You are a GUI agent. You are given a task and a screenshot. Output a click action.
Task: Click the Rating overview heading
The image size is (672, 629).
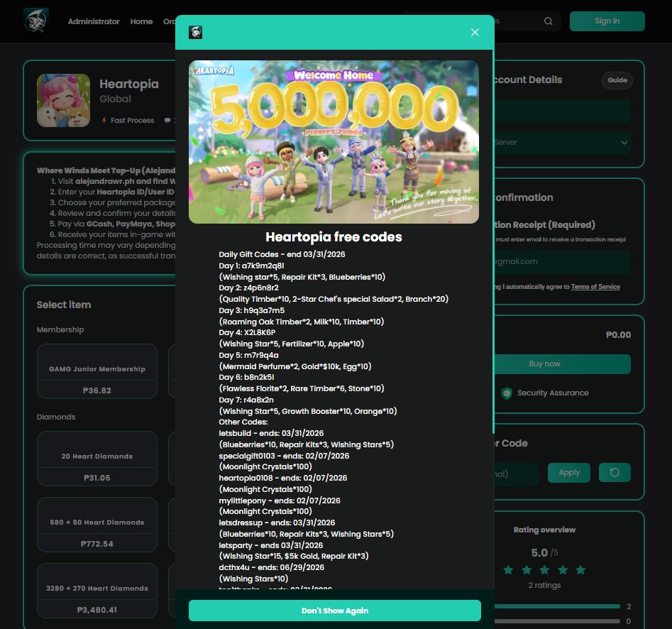pos(544,530)
